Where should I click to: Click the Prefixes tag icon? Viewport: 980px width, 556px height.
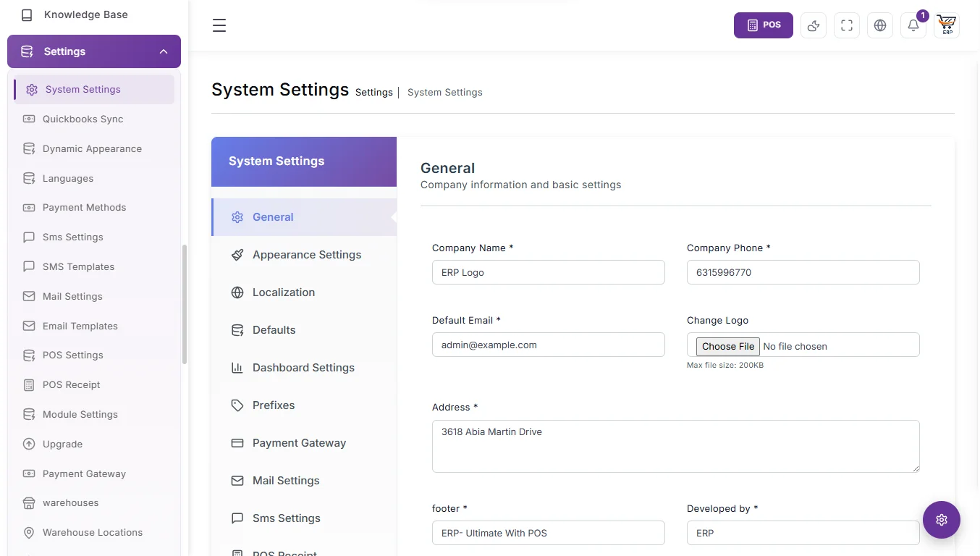[x=237, y=405]
